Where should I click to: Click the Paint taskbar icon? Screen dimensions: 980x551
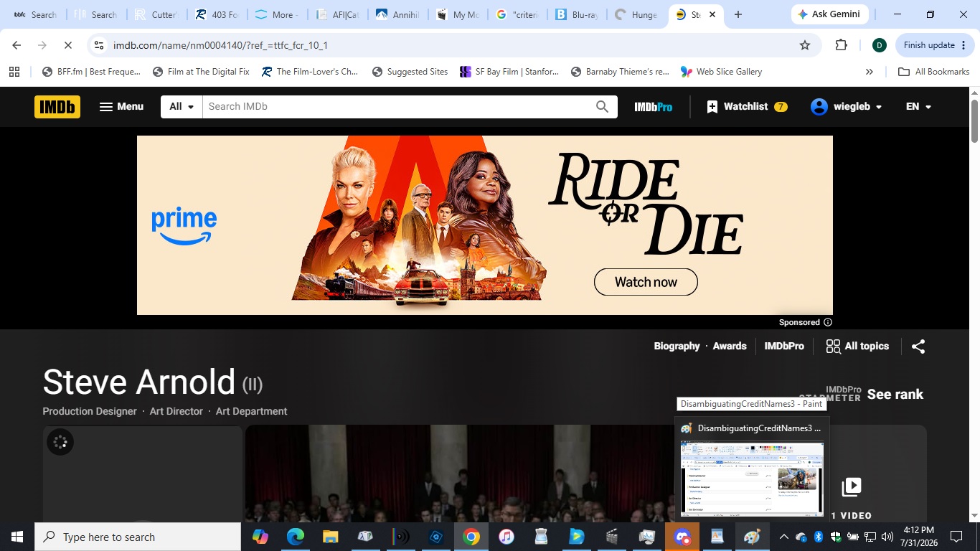coord(752,537)
